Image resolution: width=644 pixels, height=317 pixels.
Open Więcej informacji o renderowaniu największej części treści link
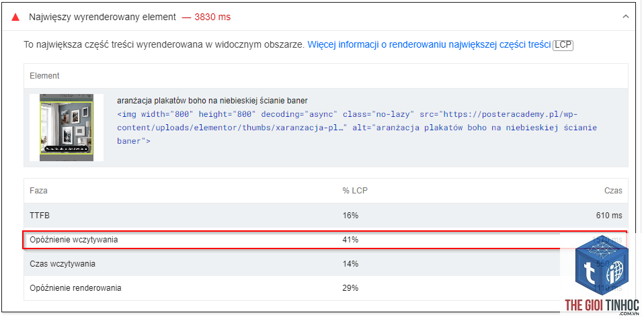pyautogui.click(x=429, y=45)
